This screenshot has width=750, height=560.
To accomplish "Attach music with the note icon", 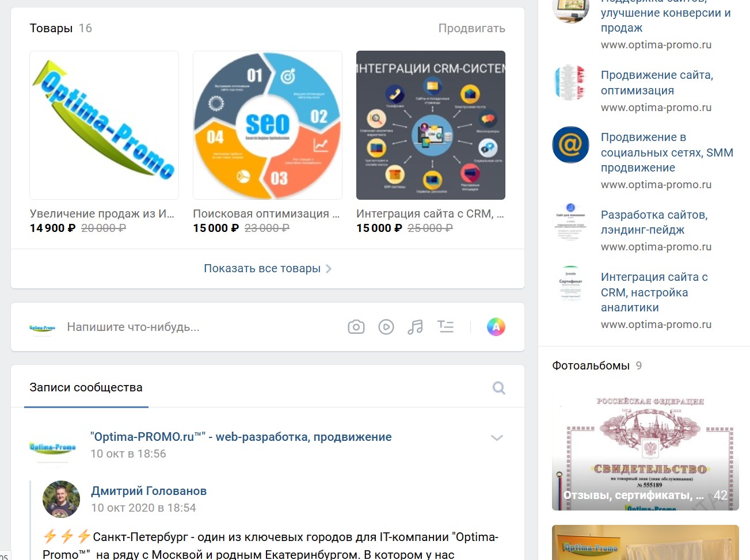I will (415, 327).
